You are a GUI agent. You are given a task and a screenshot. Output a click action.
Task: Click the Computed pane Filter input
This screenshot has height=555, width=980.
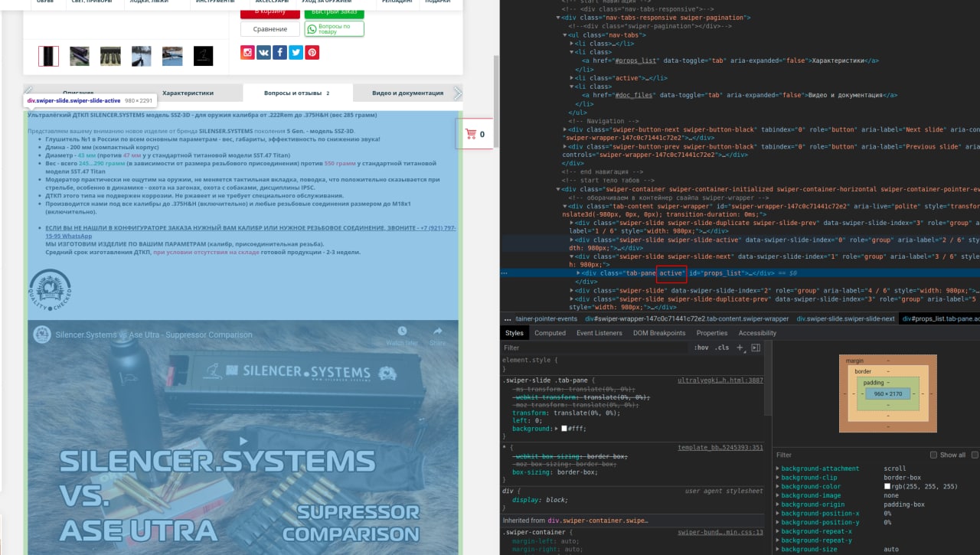tap(850, 455)
